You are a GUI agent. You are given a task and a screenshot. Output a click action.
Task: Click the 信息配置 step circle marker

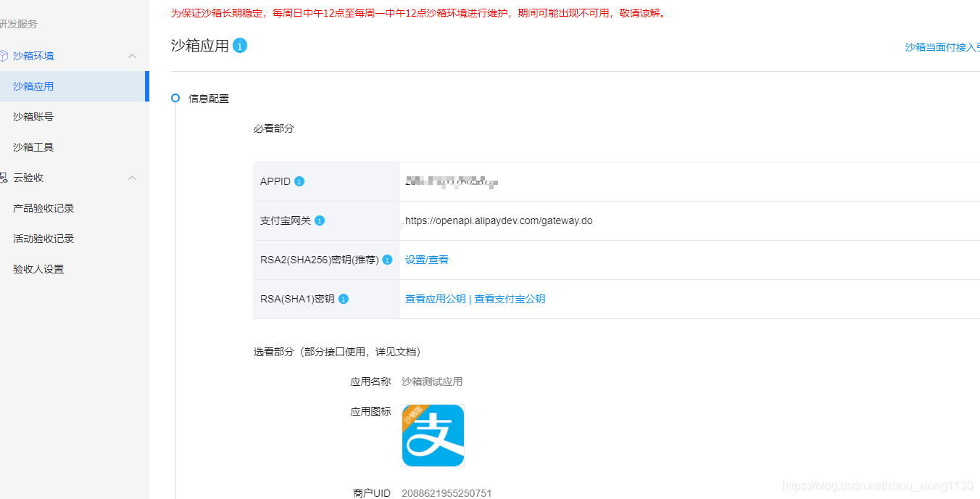(175, 98)
